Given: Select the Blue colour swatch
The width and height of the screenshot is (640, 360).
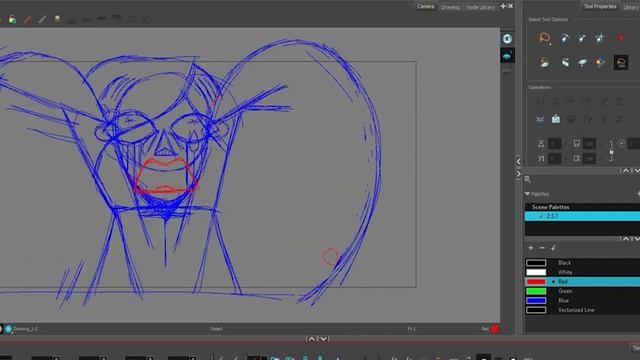Looking at the screenshot, I should click(x=536, y=300).
